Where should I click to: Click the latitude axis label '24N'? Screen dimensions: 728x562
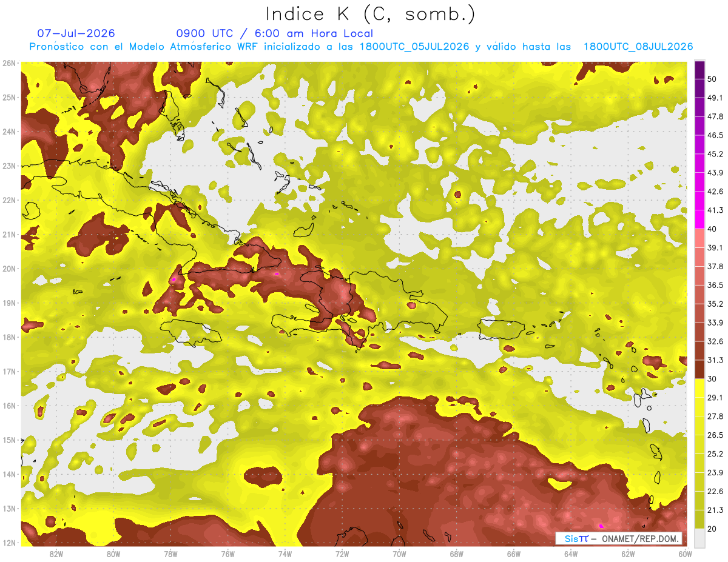point(9,132)
